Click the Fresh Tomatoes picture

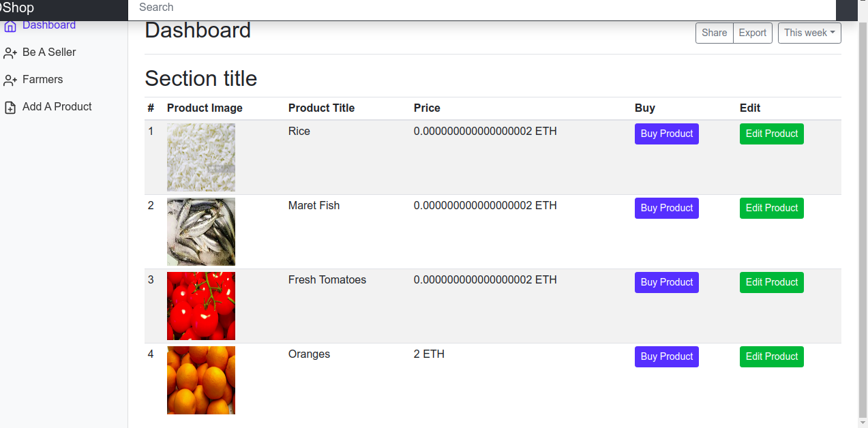[201, 306]
